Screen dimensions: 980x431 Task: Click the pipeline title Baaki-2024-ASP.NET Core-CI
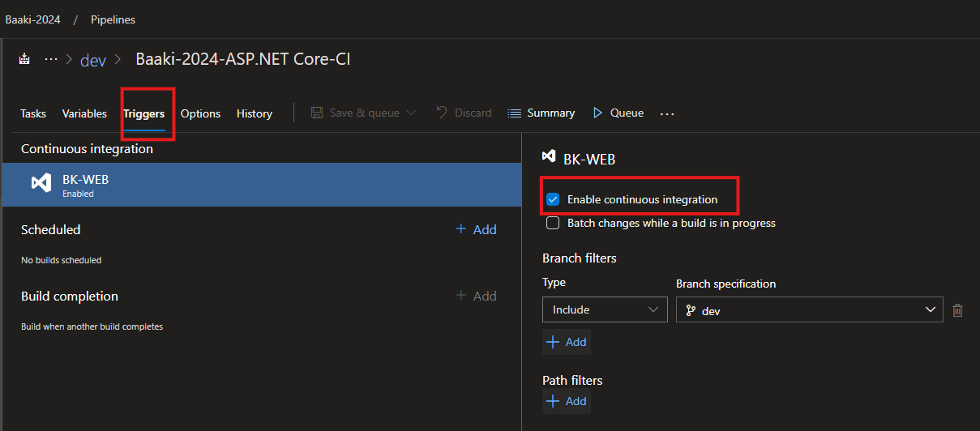(x=243, y=59)
